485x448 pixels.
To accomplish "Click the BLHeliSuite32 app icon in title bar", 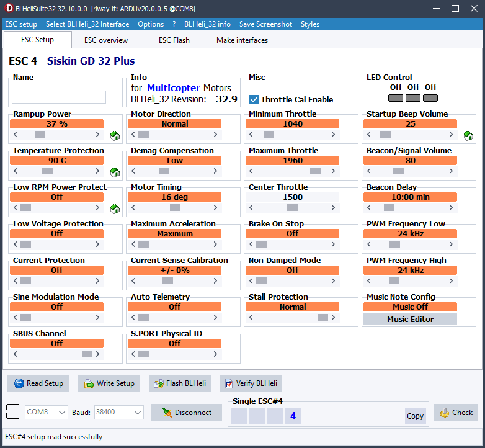I will pos(9,8).
